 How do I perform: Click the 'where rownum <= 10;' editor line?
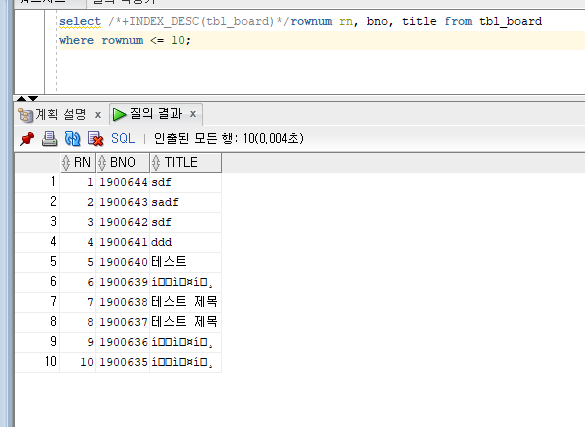[x=125, y=40]
